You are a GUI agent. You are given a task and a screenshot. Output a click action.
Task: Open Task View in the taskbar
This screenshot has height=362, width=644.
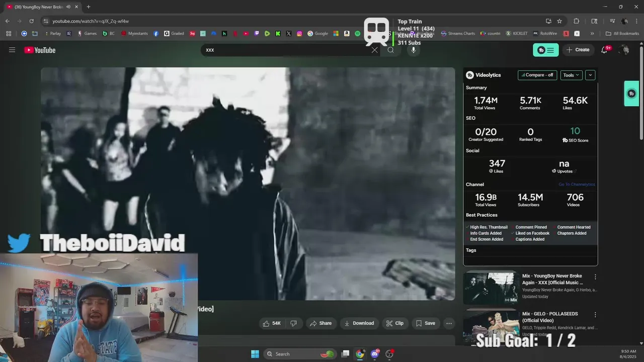click(x=345, y=354)
